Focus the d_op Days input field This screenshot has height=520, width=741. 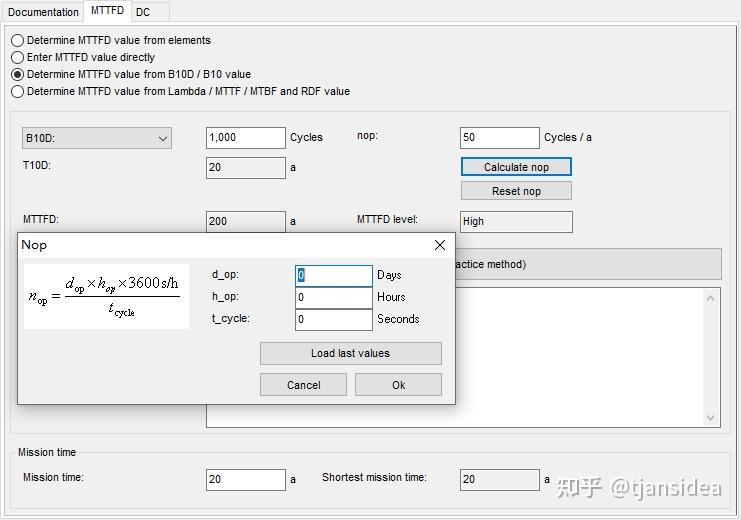[x=334, y=276]
